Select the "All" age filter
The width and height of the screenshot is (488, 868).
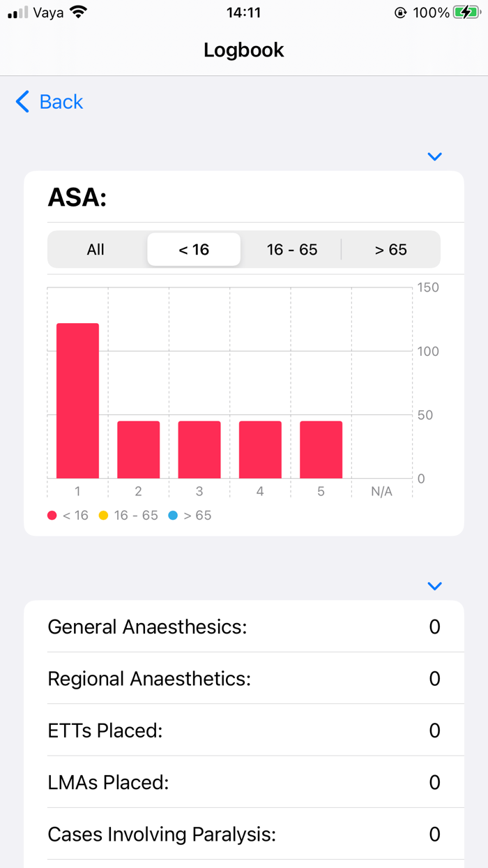click(x=96, y=249)
